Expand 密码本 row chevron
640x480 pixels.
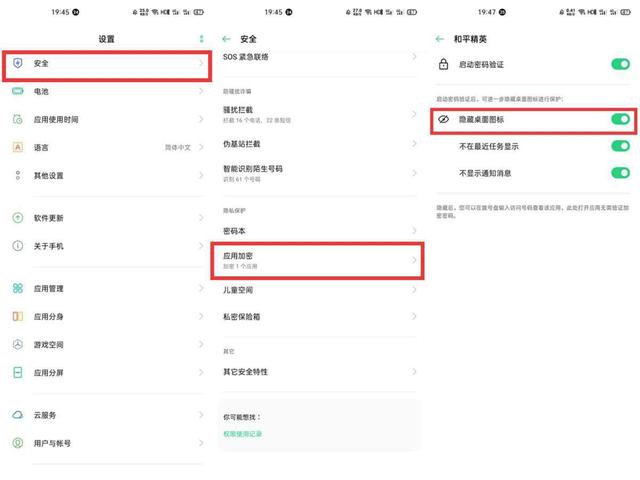coord(414,231)
